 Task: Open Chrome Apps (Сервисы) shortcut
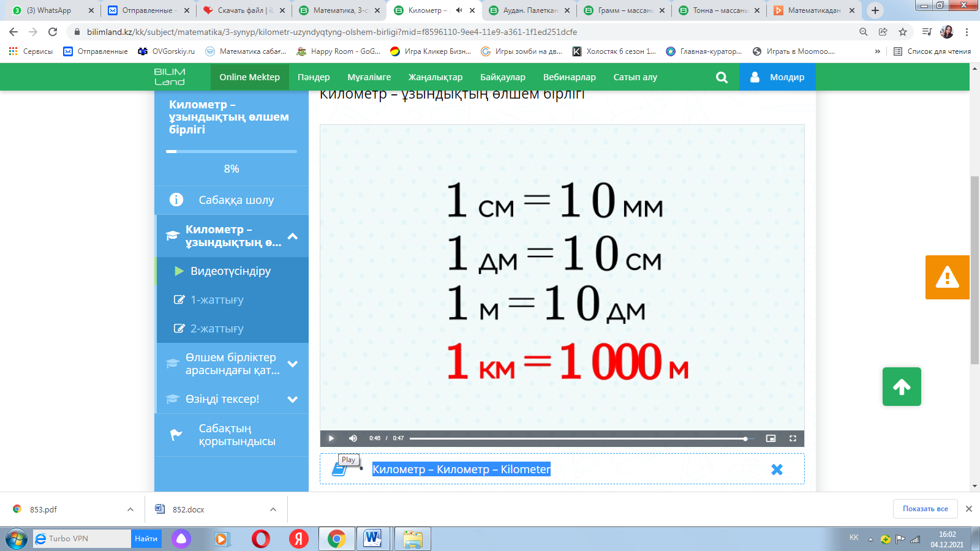coord(31,51)
